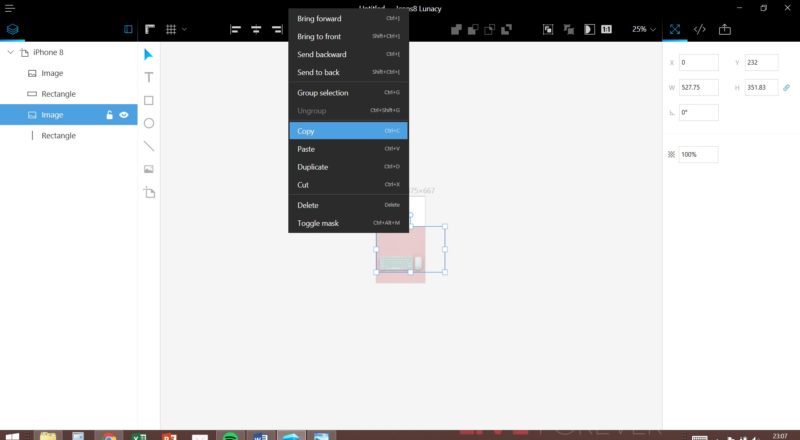The height and width of the screenshot is (440, 800).
Task: Toggle the aspect ratio lock link
Action: click(x=786, y=88)
